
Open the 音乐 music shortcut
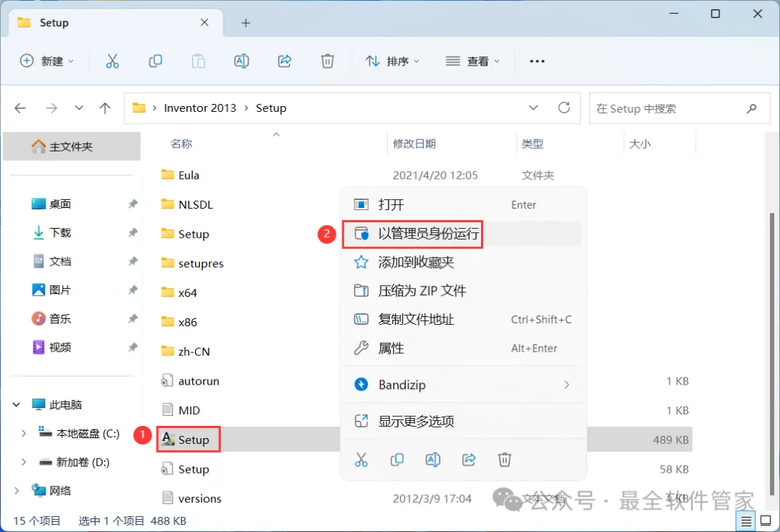pos(60,319)
